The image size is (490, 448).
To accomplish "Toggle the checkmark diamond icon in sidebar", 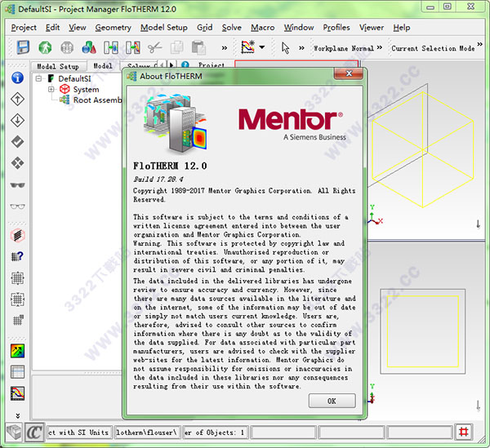I will (x=17, y=142).
